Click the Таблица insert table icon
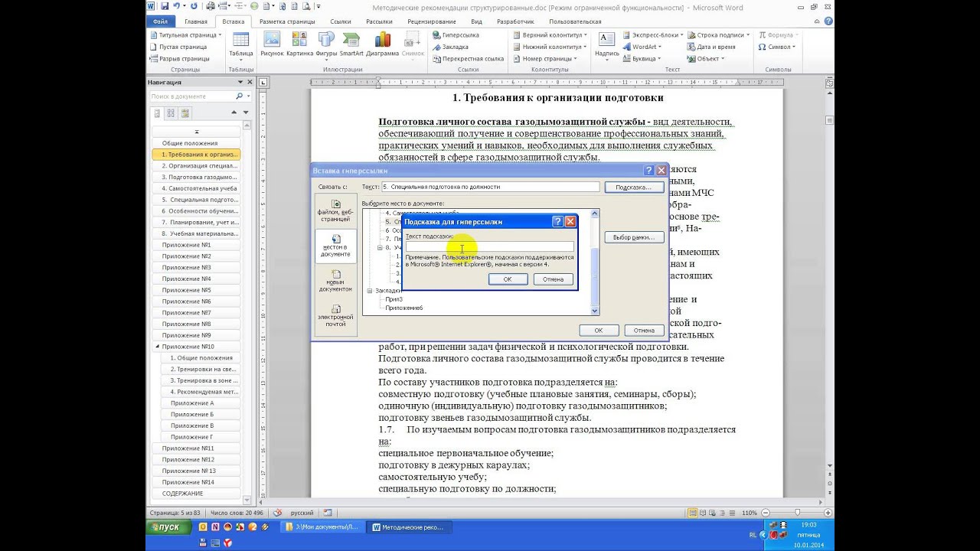Image resolution: width=980 pixels, height=551 pixels. [240, 44]
